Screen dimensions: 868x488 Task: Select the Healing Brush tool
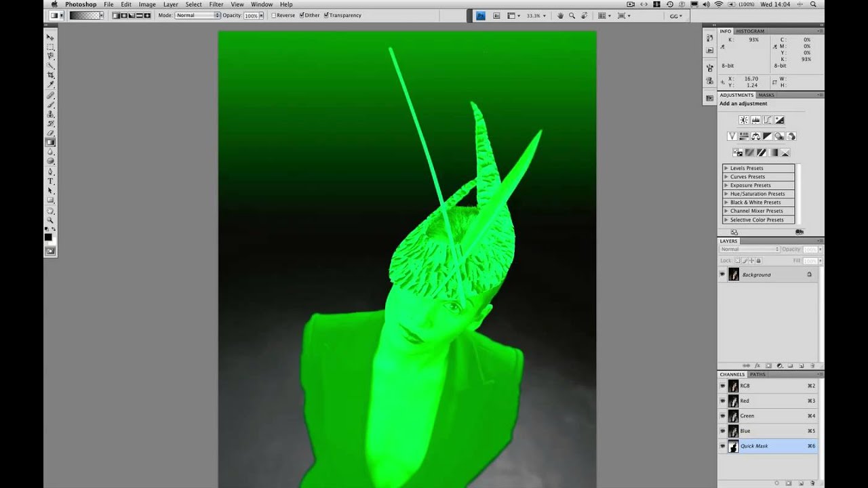click(50, 95)
